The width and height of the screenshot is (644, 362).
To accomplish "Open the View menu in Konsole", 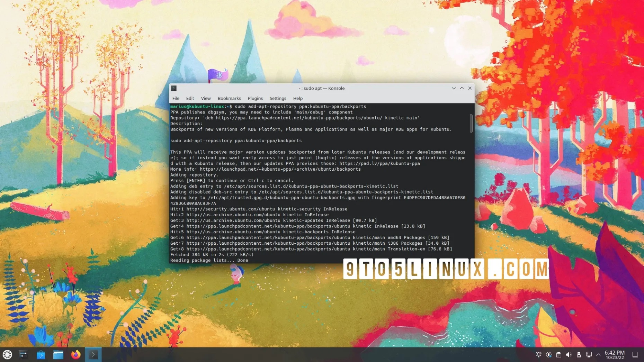I will (x=206, y=98).
